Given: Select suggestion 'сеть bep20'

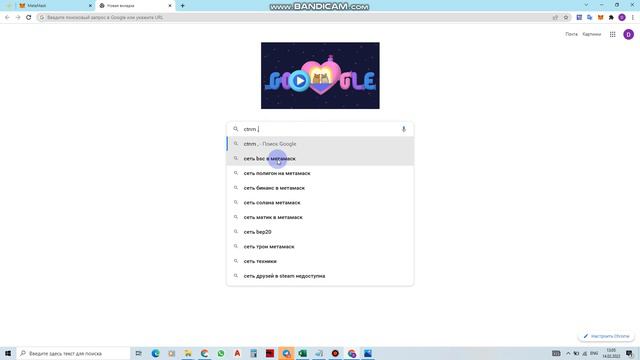Looking at the screenshot, I should (320, 232).
